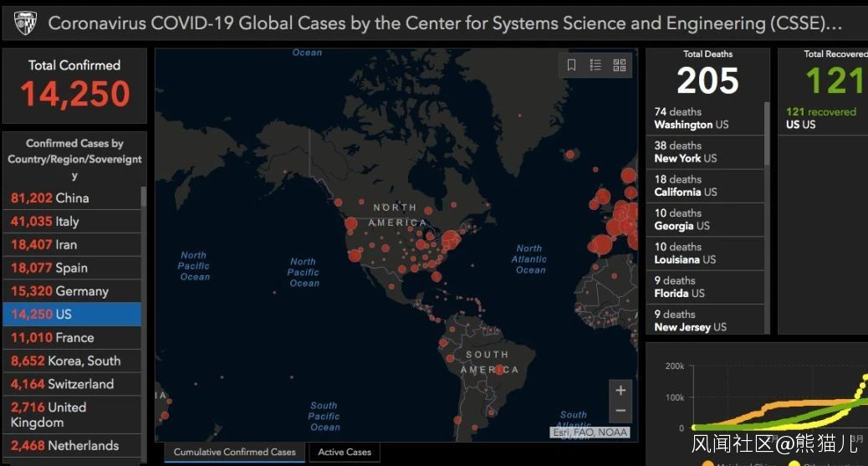Screen dimensions: 868x466
Task: Click 38 deaths New York US entry
Action: pyautogui.click(x=705, y=151)
